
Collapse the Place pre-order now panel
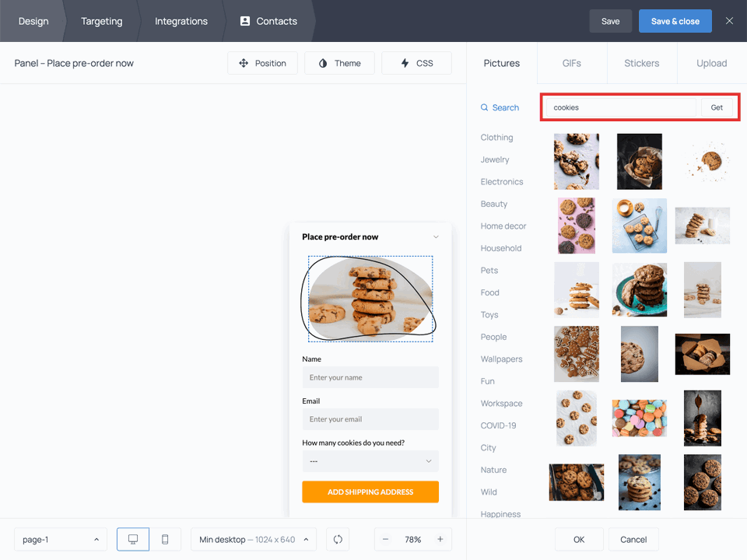(436, 236)
